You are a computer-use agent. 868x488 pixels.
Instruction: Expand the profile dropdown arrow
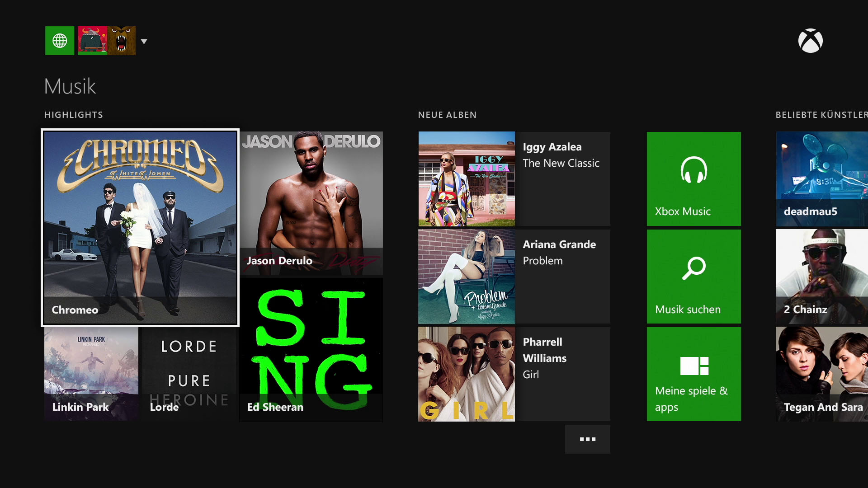click(144, 42)
